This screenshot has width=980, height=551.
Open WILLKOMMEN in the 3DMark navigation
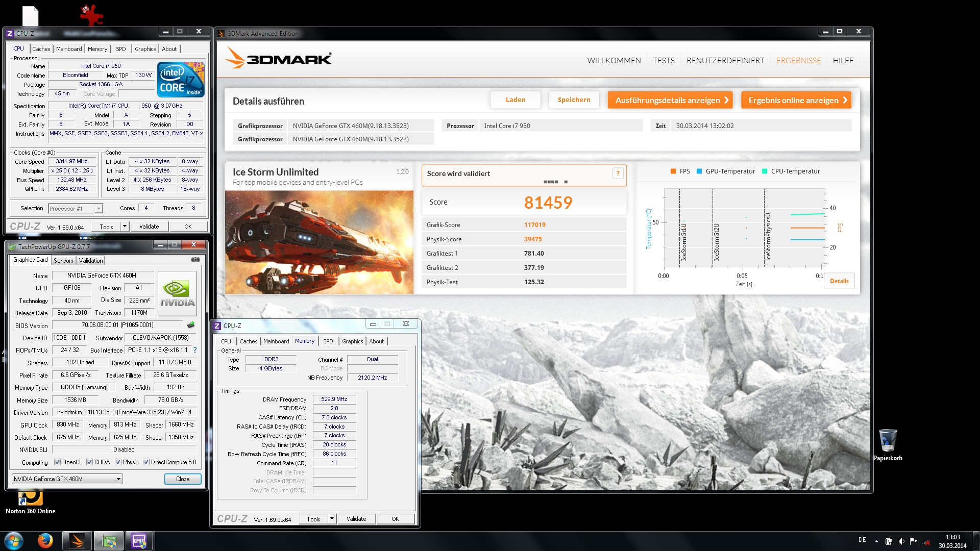click(x=614, y=60)
